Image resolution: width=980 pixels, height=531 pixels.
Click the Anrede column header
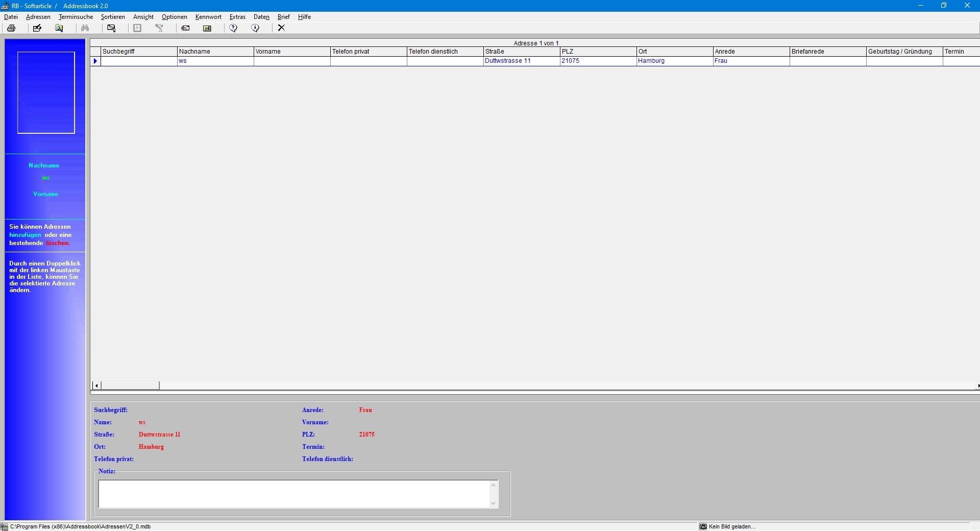click(x=751, y=52)
